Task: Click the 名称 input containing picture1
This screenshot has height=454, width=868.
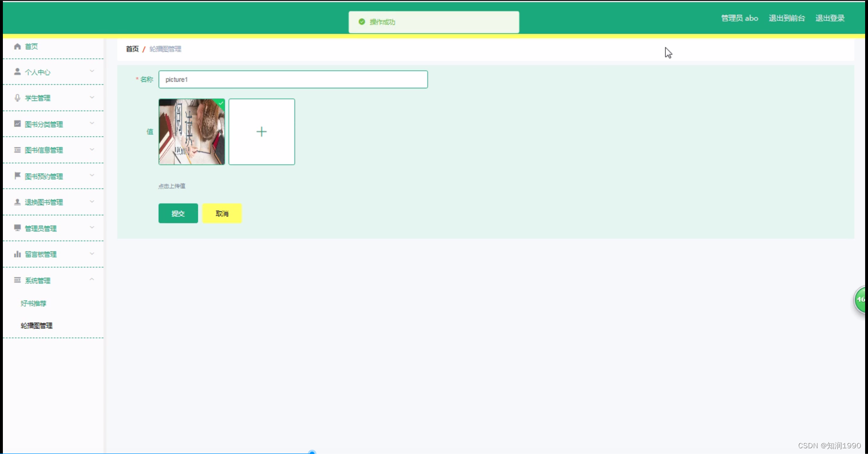Action: pos(293,79)
